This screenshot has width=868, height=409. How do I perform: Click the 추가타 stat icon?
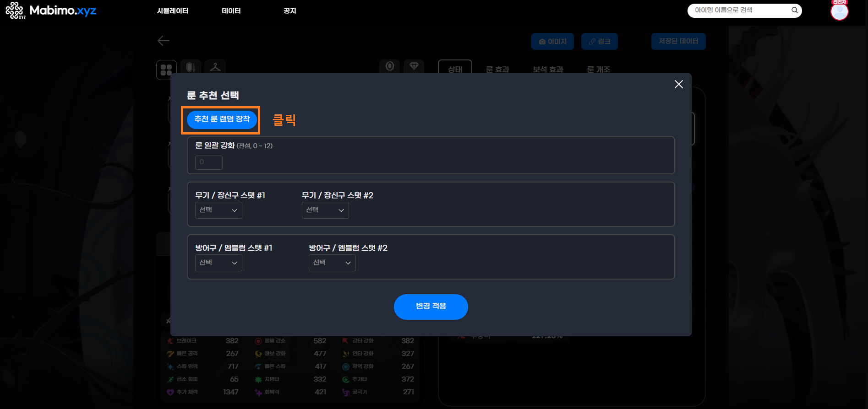pos(346,379)
